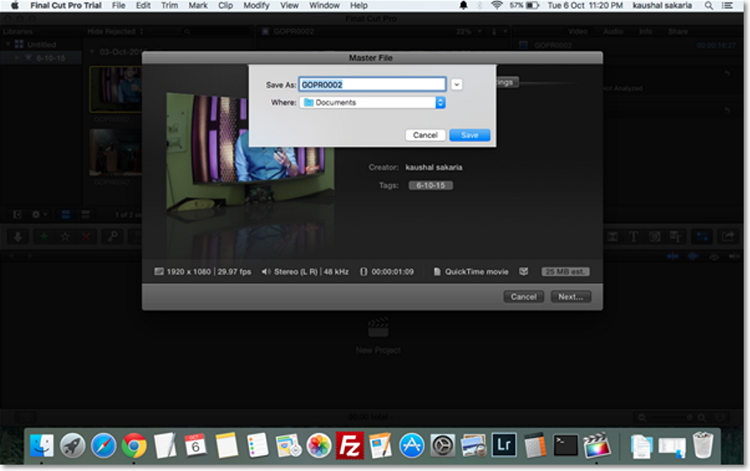
Task: Launch Google Chrome from the Dock
Action: click(134, 446)
